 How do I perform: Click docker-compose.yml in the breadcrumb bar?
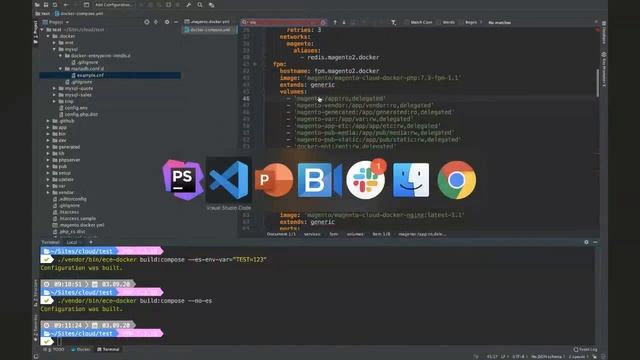coord(79,13)
